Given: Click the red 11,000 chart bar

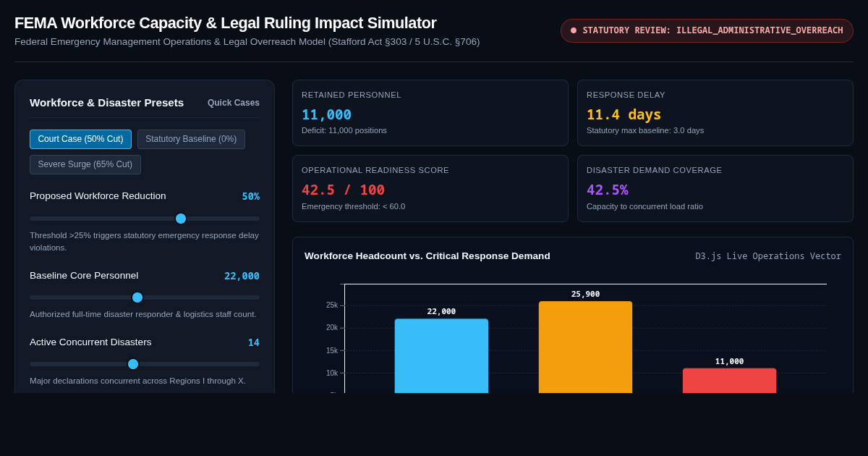Looking at the screenshot, I should [x=729, y=380].
